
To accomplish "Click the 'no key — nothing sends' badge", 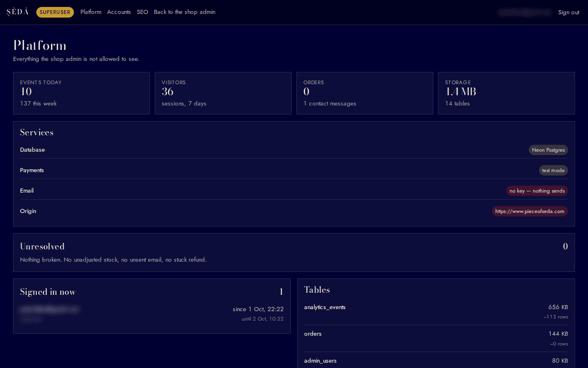I will coord(537,191).
